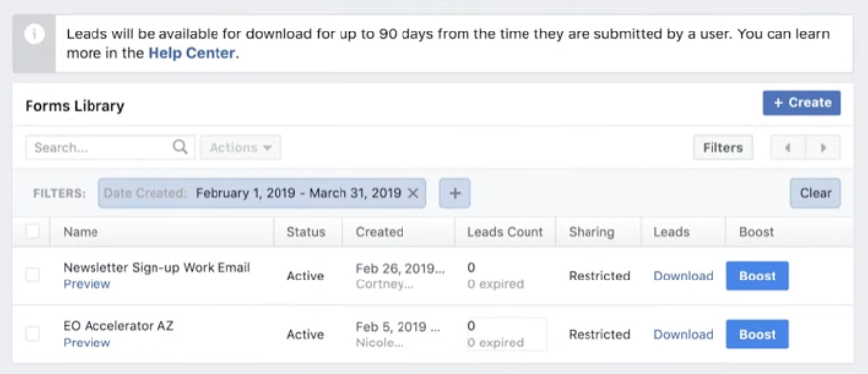Sort by the Name column header
The height and width of the screenshot is (374, 868).
tap(81, 232)
